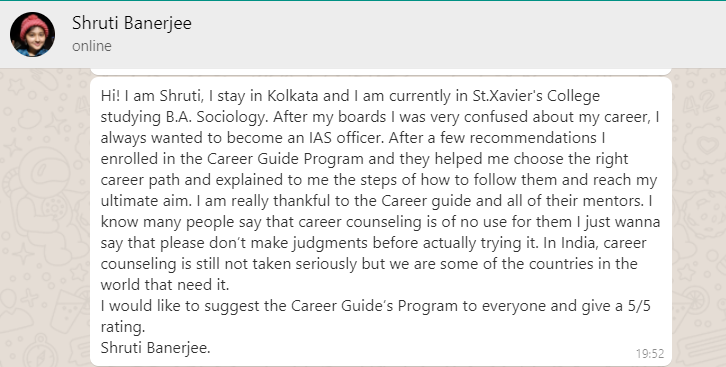Click the "5/5" rating text

point(639,306)
